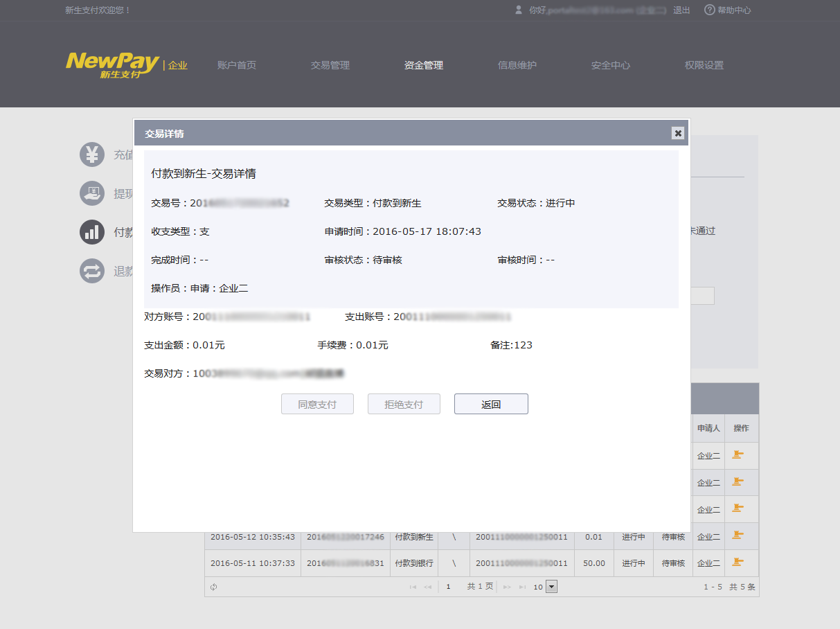Open the payment bar-chart sidebar icon
Image resolution: width=840 pixels, height=629 pixels.
point(92,232)
